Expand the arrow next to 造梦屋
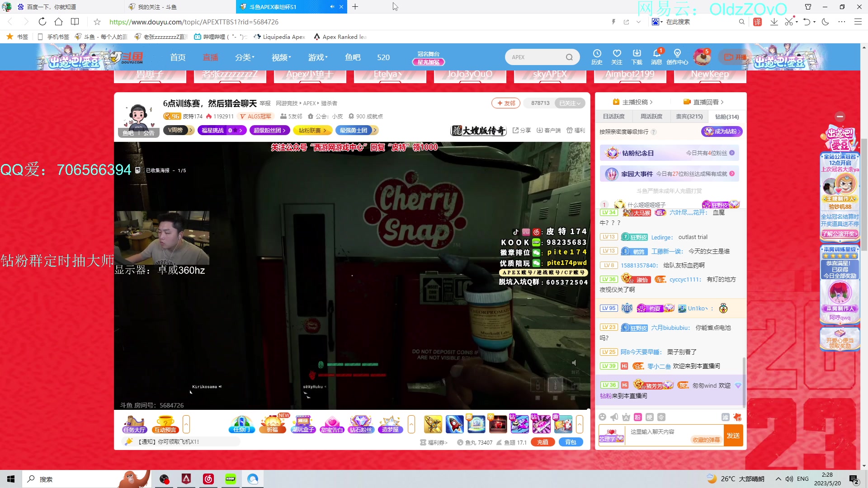Image resolution: width=868 pixels, height=488 pixels. (x=411, y=424)
